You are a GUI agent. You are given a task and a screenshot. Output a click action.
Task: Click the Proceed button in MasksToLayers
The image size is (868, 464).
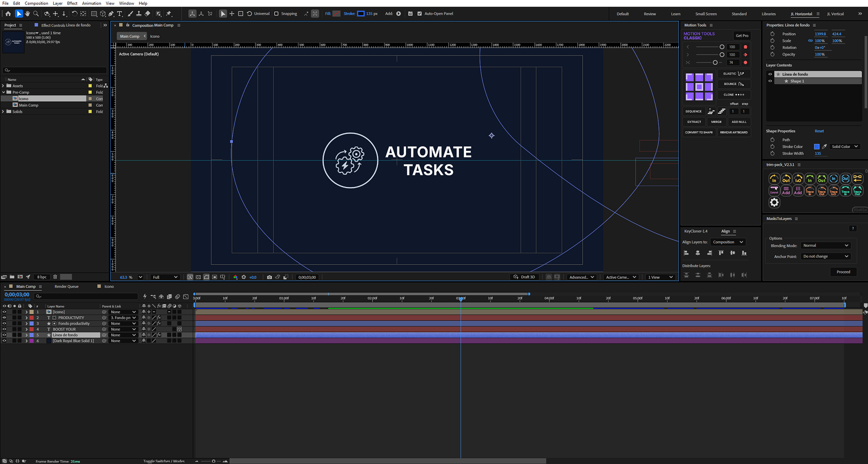tap(843, 272)
